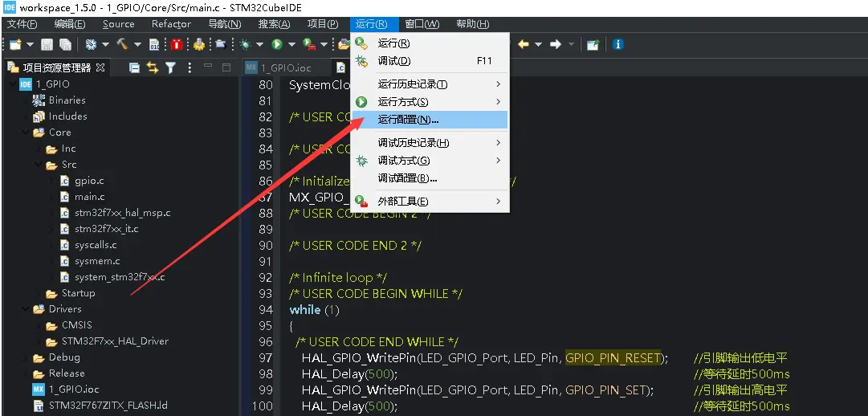868x416 pixels.
Task: Open Back history dropdown arrow
Action: coord(538,45)
